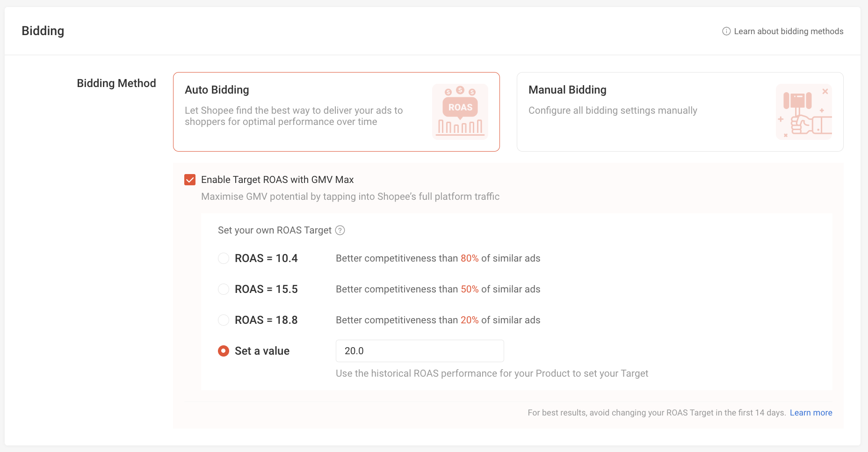The image size is (868, 452).
Task: Click the ROAS Target help question icon
Action: tap(340, 230)
